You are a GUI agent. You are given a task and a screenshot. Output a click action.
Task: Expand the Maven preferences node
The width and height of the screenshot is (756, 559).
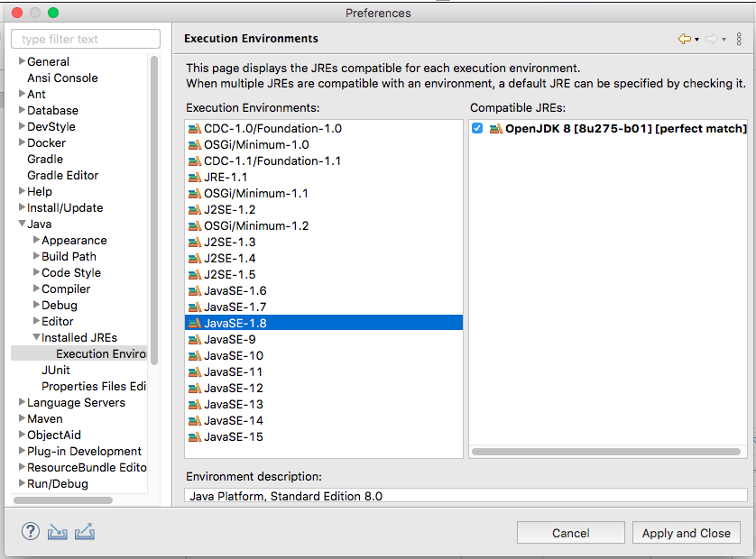22,419
